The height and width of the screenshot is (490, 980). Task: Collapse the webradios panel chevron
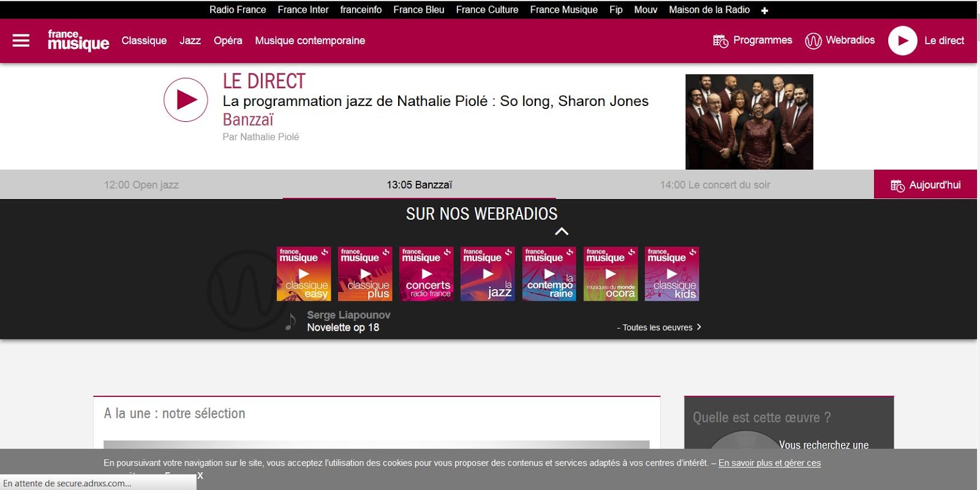pos(562,232)
